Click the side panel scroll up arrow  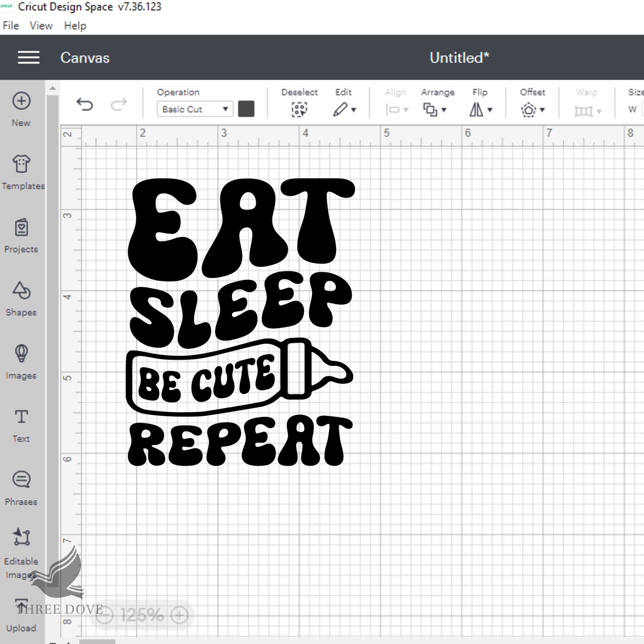point(53,88)
